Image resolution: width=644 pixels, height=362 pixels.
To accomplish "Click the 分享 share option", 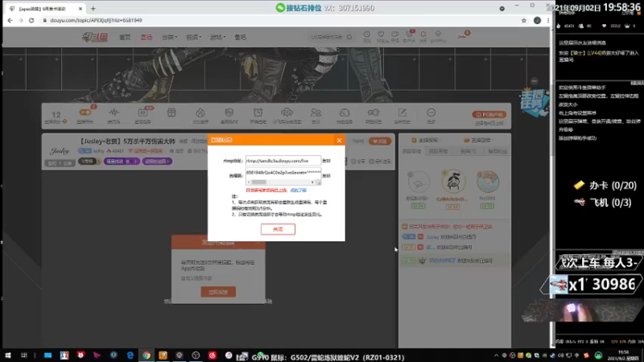I will click(358, 162).
